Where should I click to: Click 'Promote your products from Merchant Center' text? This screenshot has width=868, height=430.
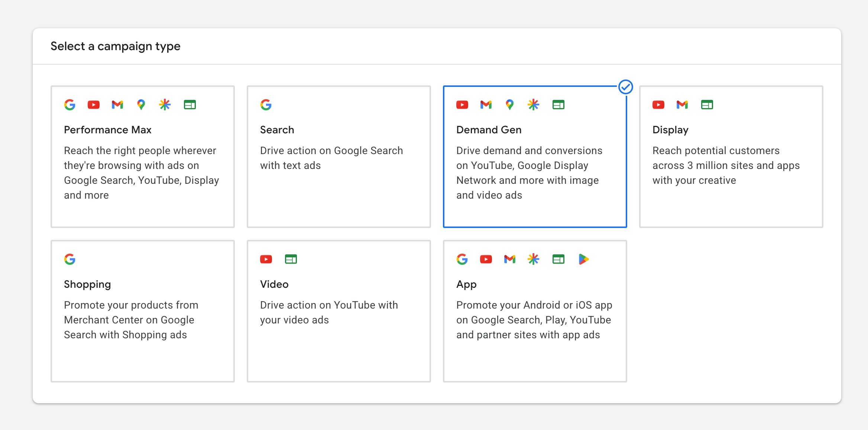(131, 320)
